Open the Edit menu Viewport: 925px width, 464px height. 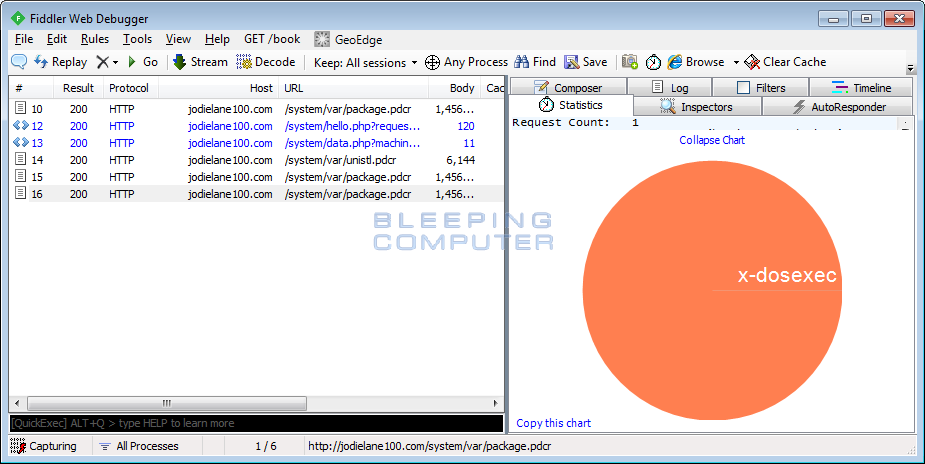[57, 39]
